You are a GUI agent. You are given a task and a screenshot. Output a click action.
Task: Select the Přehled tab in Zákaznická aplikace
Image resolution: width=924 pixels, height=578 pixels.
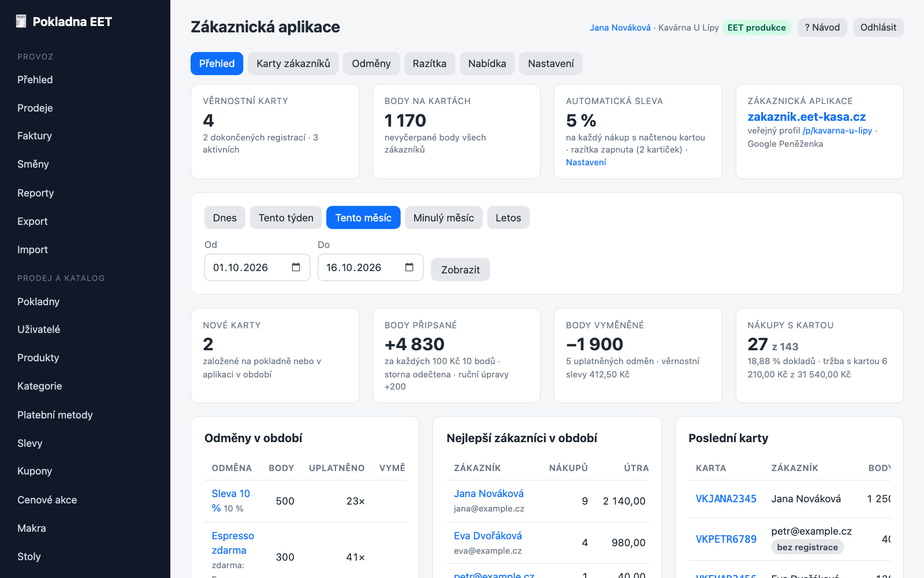coord(217,64)
